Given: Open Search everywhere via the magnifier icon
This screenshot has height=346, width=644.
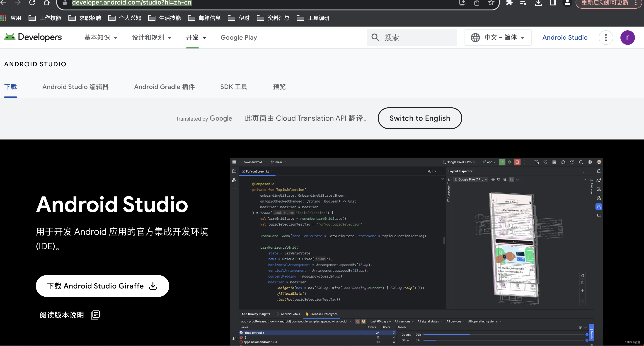Looking at the screenshot, I should 581,162.
